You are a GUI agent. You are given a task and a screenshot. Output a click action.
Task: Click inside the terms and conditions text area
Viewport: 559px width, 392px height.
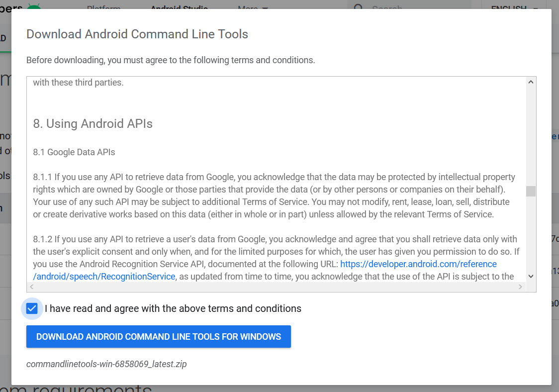tap(274, 179)
